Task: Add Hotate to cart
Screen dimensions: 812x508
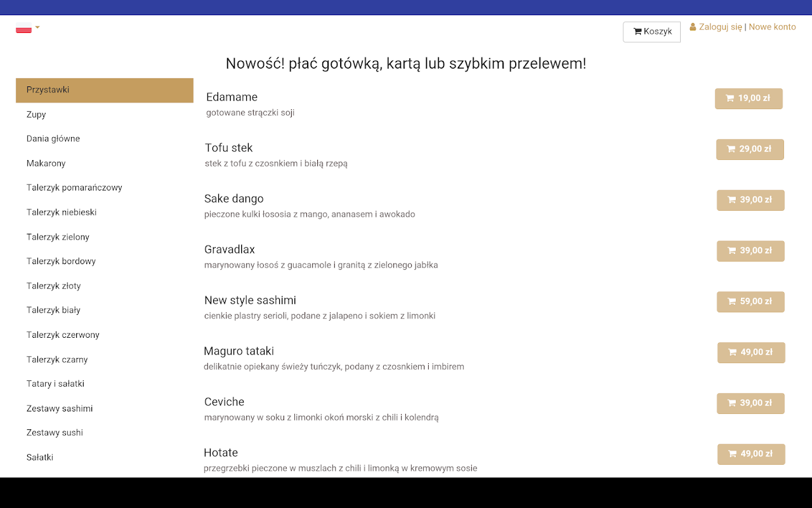Action: point(751,454)
